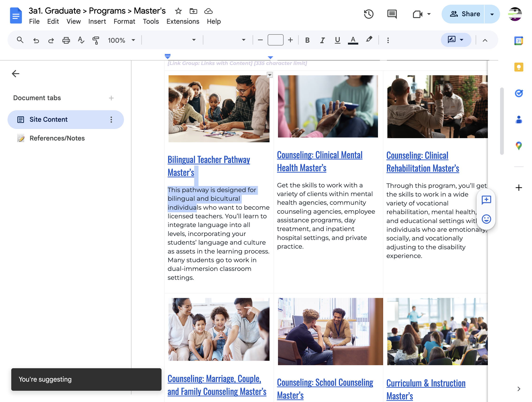Open the Edit menu
Image resolution: width=532 pixels, height=402 pixels.
pos(53,21)
